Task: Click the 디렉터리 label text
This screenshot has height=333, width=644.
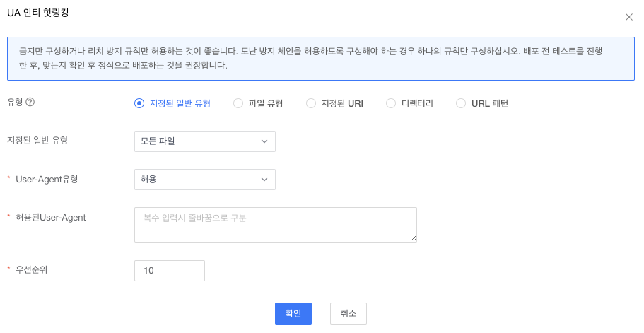Action: pyautogui.click(x=417, y=103)
